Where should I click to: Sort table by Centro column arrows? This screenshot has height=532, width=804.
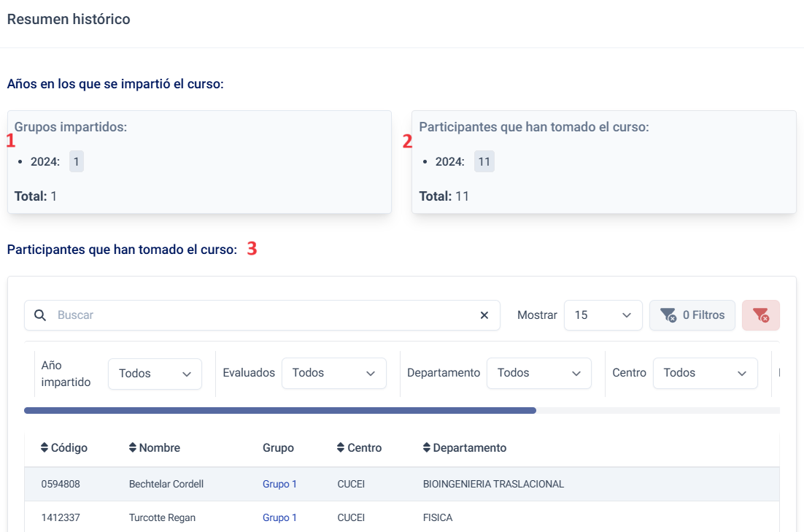click(x=341, y=447)
